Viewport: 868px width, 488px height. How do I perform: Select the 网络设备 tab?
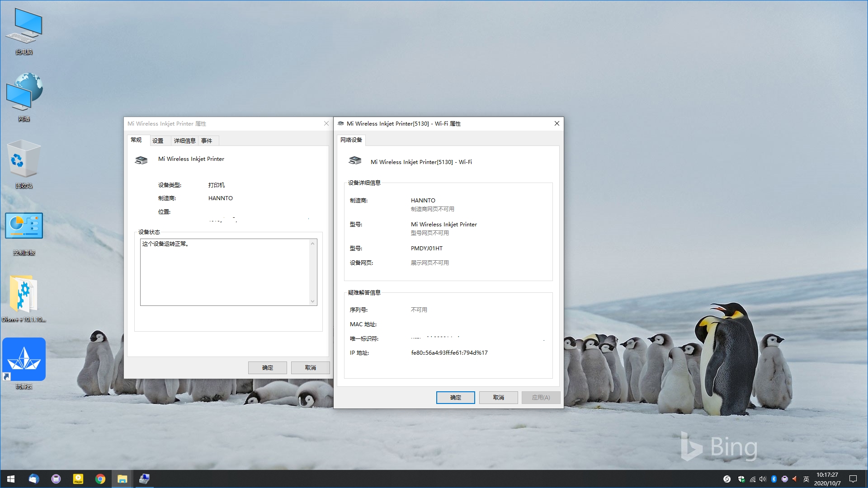[x=351, y=140]
